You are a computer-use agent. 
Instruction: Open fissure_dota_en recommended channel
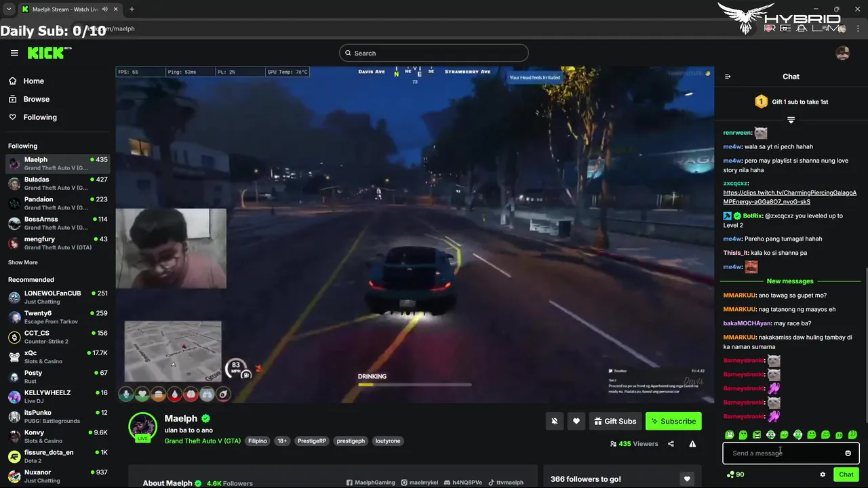pyautogui.click(x=58, y=456)
